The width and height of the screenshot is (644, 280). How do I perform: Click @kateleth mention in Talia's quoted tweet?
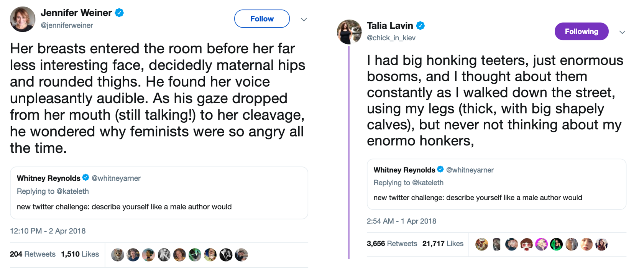point(427,183)
